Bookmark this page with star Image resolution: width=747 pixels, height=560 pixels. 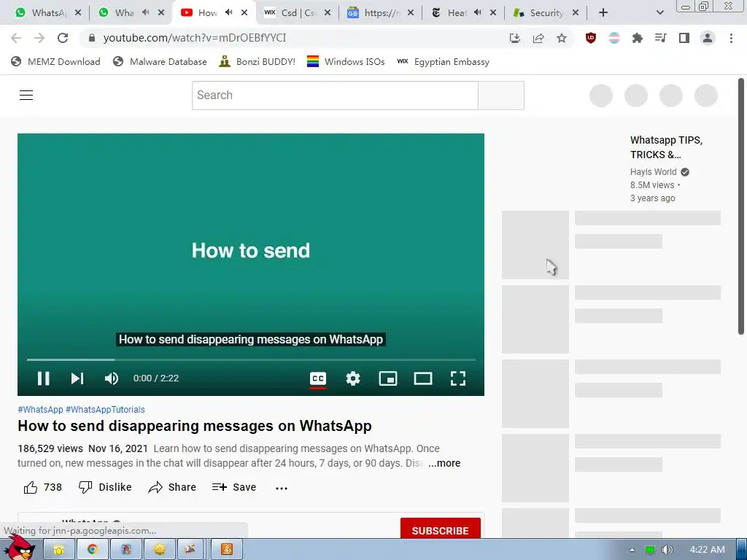click(x=562, y=38)
